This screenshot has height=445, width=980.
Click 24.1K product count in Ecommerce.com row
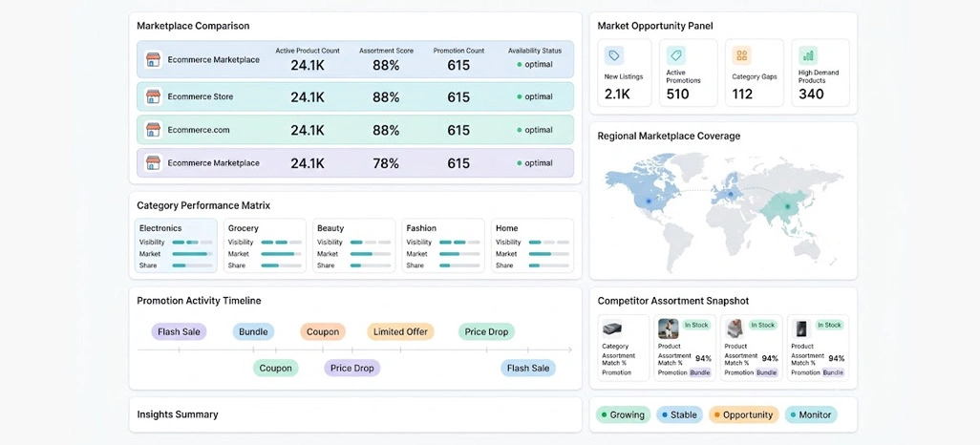click(x=308, y=131)
